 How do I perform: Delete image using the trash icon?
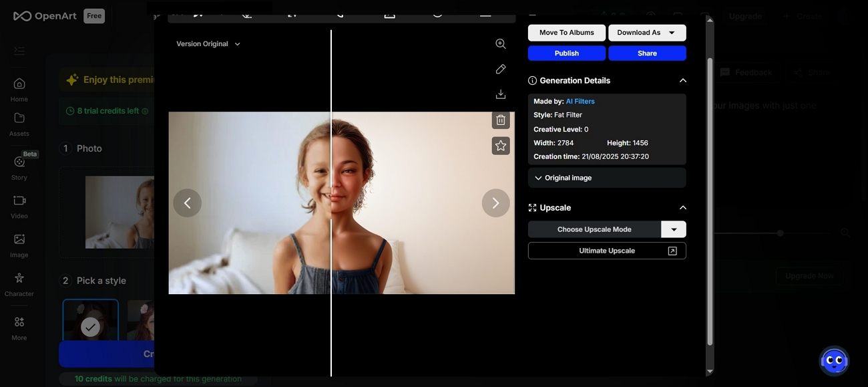point(501,120)
